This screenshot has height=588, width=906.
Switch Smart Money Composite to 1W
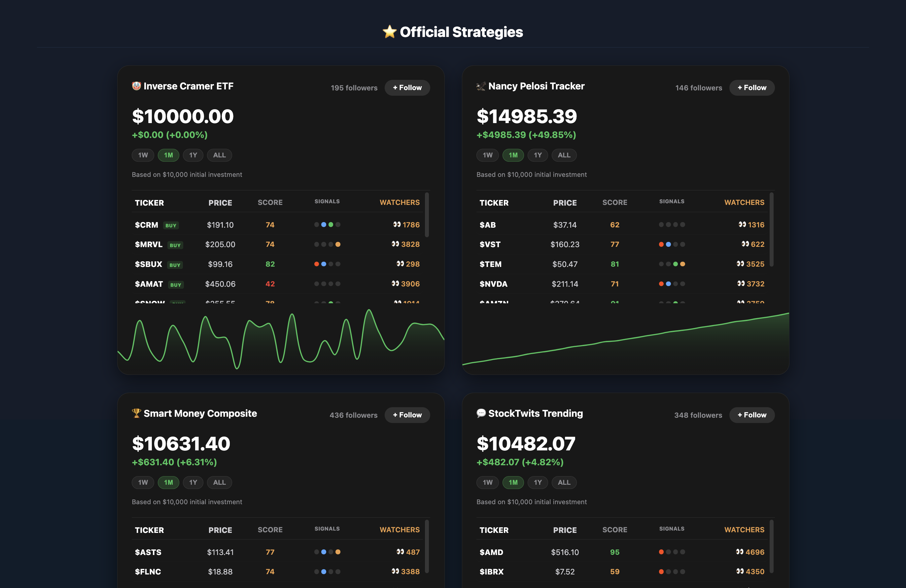(x=143, y=483)
